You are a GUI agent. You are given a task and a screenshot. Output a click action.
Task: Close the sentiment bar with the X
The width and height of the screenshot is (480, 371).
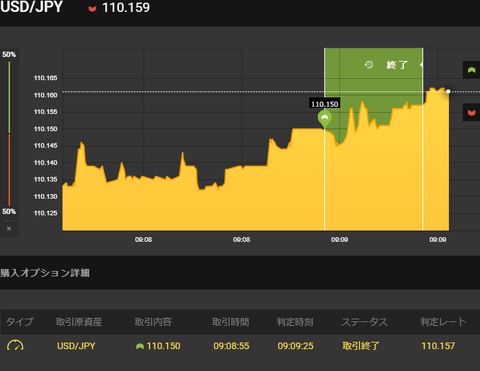[9, 229]
